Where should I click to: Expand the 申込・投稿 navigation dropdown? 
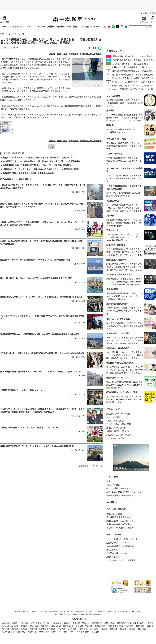click(x=73, y=27)
